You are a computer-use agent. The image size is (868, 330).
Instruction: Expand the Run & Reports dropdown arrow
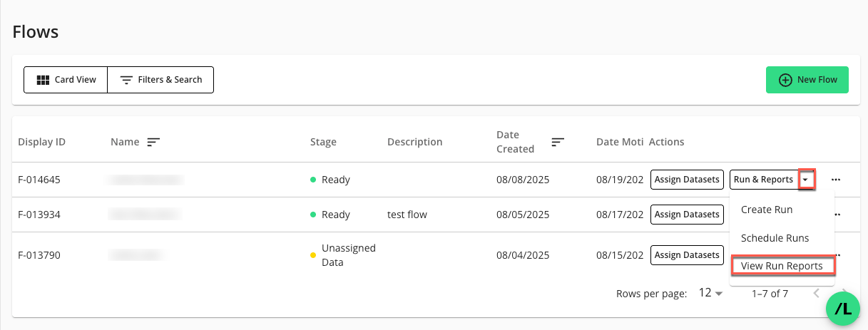point(806,180)
